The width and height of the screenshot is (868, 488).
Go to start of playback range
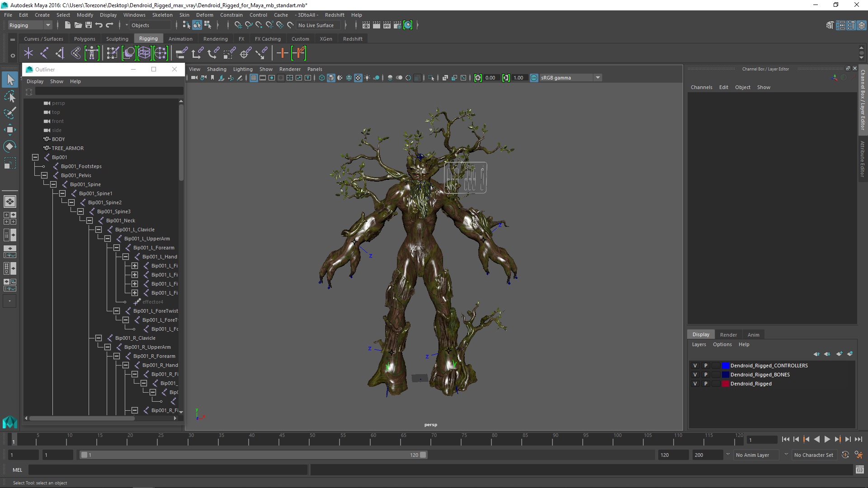point(785,439)
